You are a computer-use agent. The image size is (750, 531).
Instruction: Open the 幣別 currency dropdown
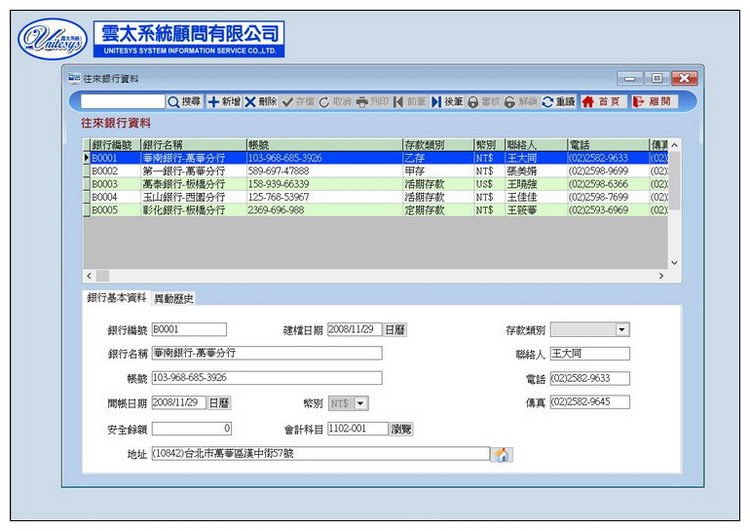tap(361, 403)
